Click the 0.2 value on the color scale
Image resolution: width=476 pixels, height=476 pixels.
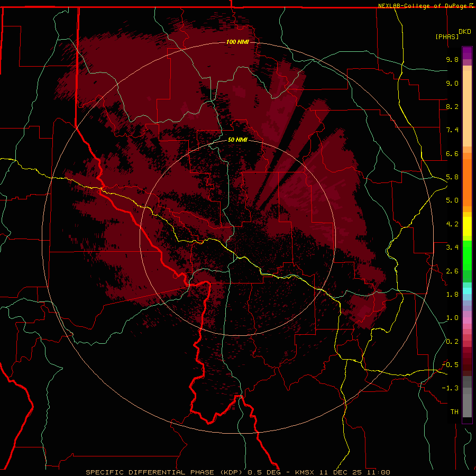[x=452, y=342]
